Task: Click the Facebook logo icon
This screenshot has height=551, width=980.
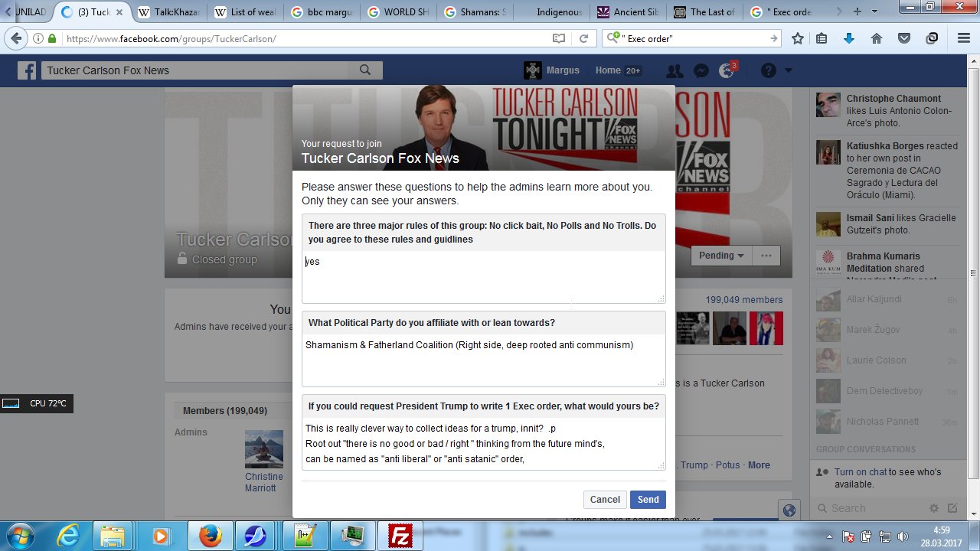Action: point(28,70)
